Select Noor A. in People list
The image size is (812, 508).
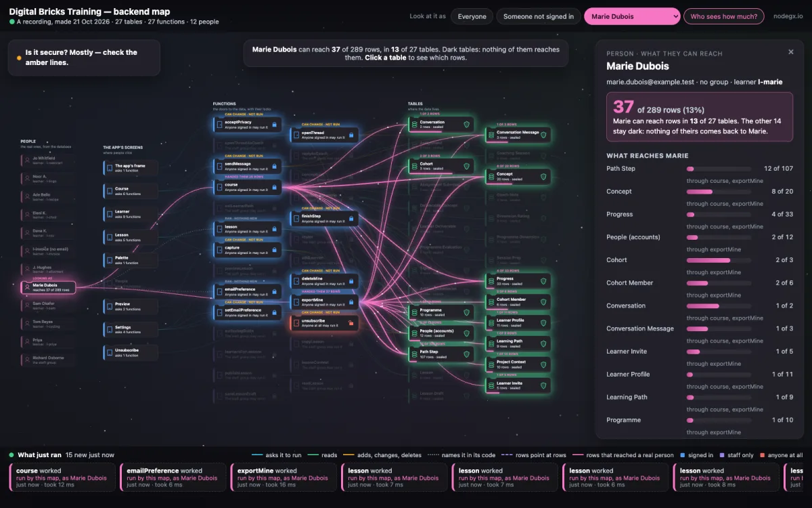click(x=48, y=178)
